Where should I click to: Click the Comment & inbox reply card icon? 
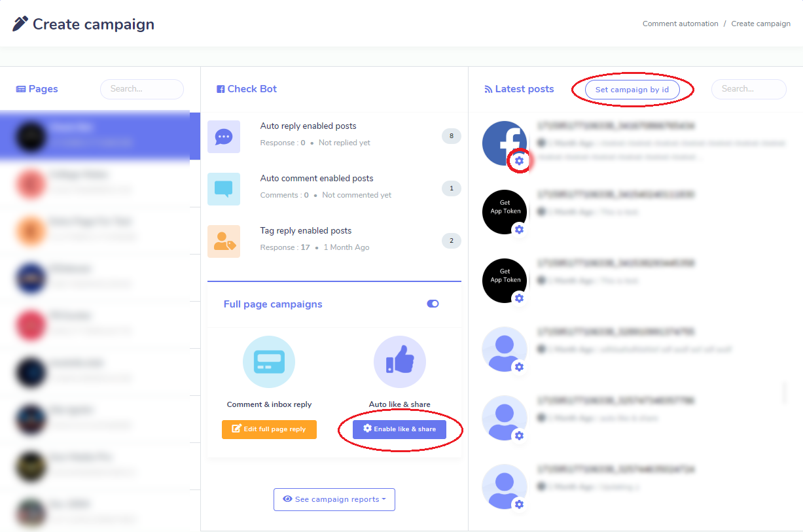point(269,361)
